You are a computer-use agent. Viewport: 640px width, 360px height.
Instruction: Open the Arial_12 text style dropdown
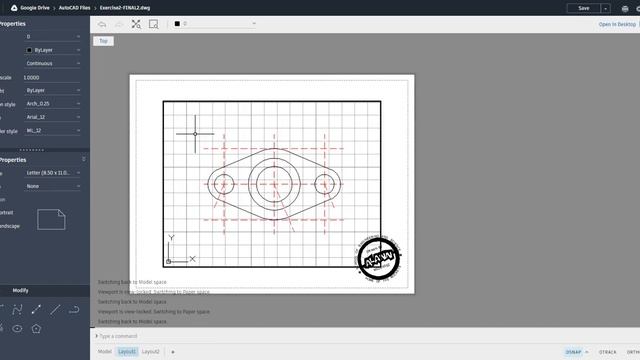point(53,117)
